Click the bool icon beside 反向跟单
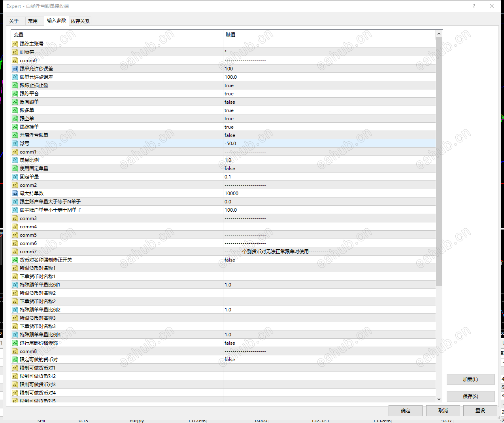 [x=15, y=102]
